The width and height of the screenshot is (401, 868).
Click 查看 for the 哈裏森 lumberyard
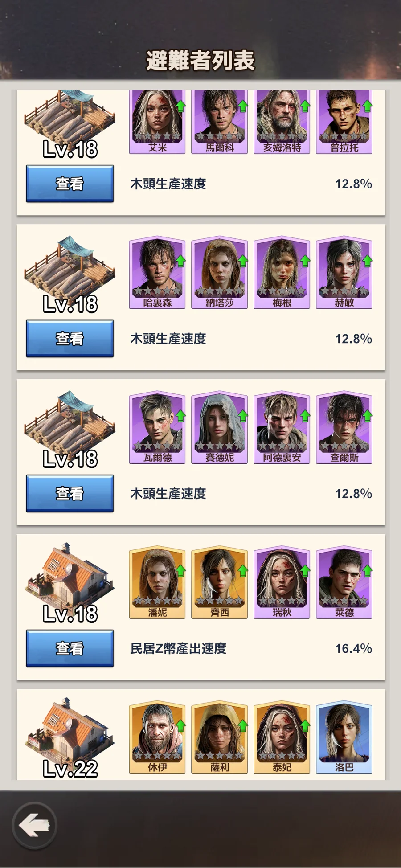[70, 339]
